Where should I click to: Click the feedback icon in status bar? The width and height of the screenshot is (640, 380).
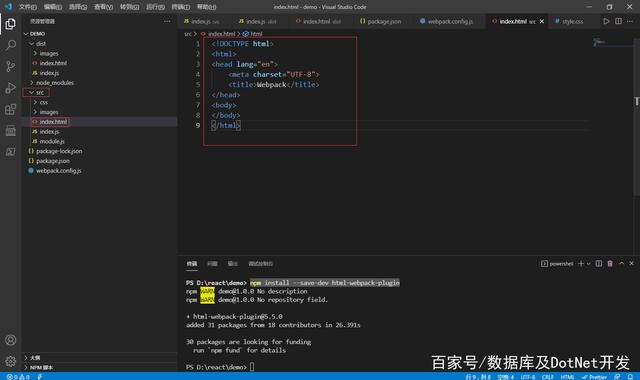(617, 377)
